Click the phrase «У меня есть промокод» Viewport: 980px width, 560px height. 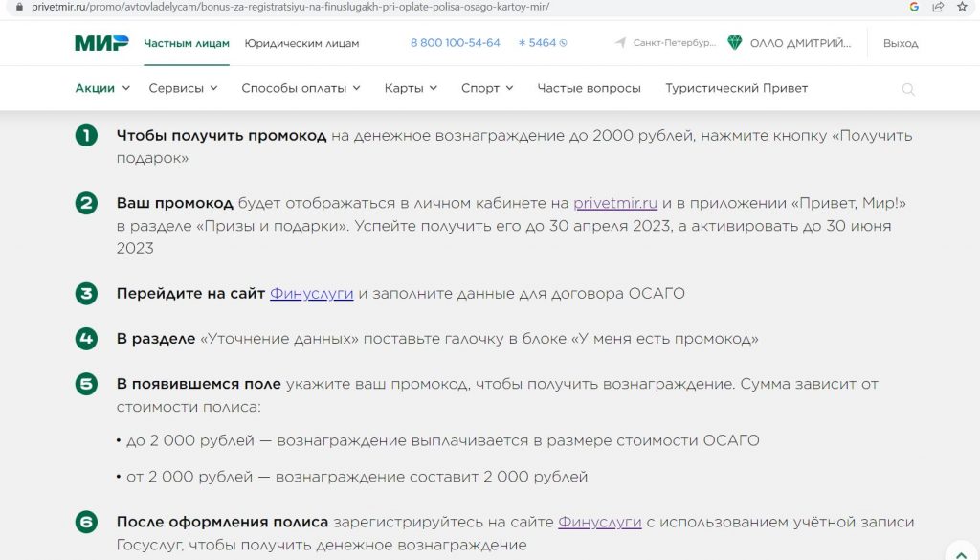(x=664, y=339)
